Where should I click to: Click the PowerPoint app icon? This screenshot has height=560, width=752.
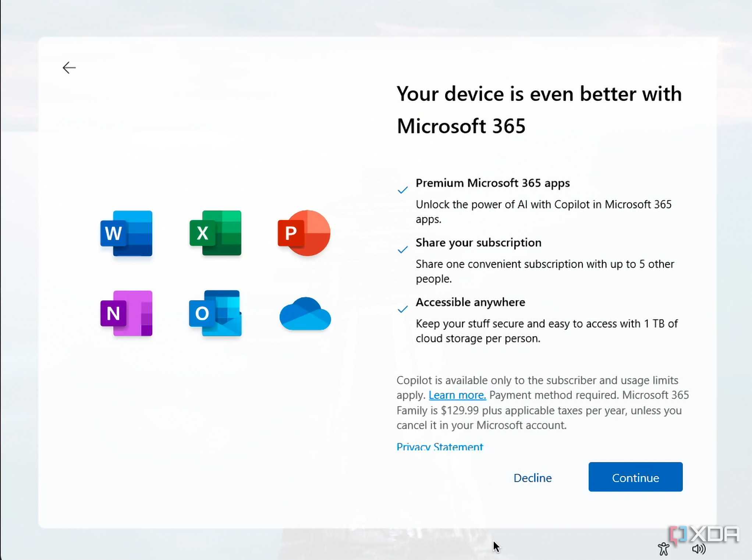point(304,233)
